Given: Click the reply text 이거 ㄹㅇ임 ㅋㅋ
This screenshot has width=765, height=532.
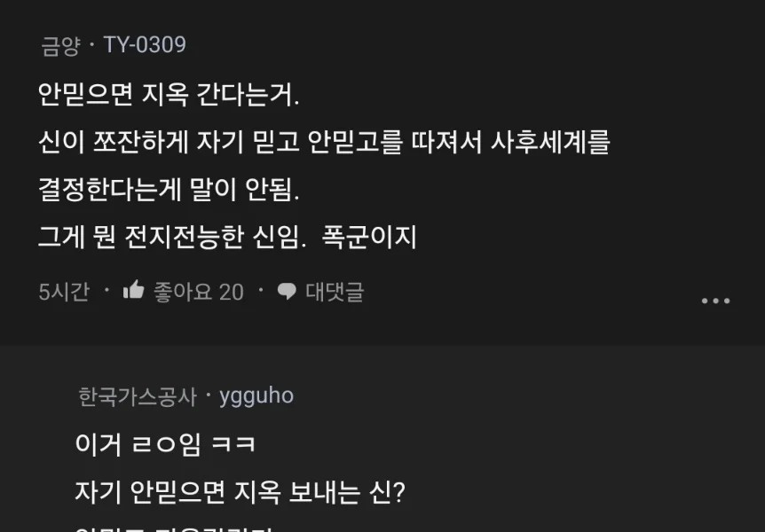Looking at the screenshot, I should pyautogui.click(x=166, y=443).
